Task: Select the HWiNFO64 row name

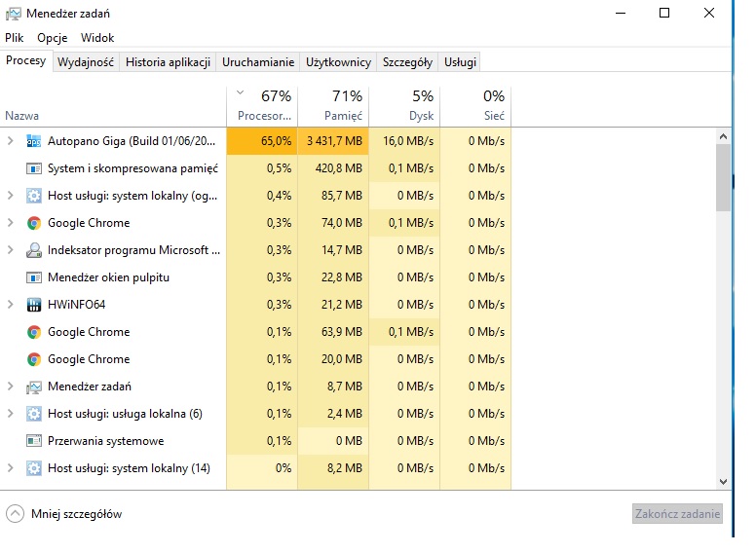Action: (x=76, y=305)
